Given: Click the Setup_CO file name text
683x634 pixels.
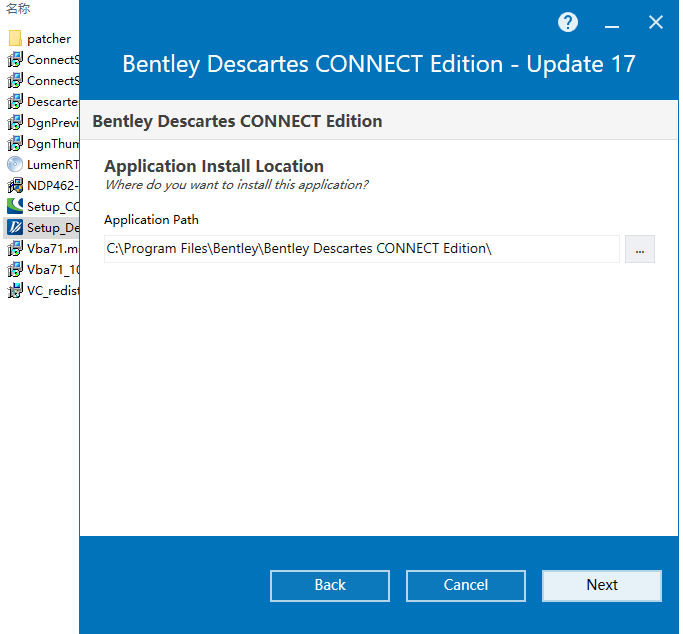Looking at the screenshot, I should click(x=53, y=207).
